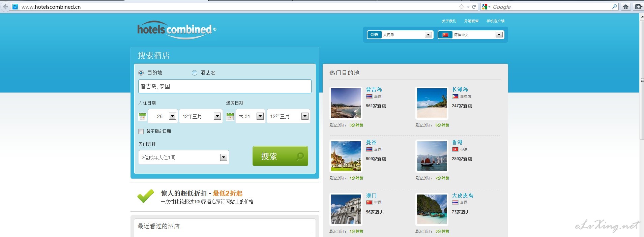Screen dimensions: 644x237
Task: Click the Google search engine icon
Action: pos(485,7)
